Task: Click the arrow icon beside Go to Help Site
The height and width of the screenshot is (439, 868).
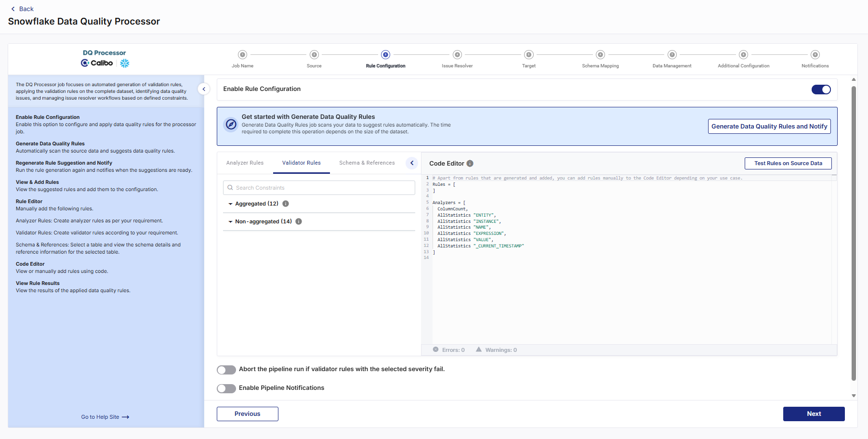Action: 126,417
